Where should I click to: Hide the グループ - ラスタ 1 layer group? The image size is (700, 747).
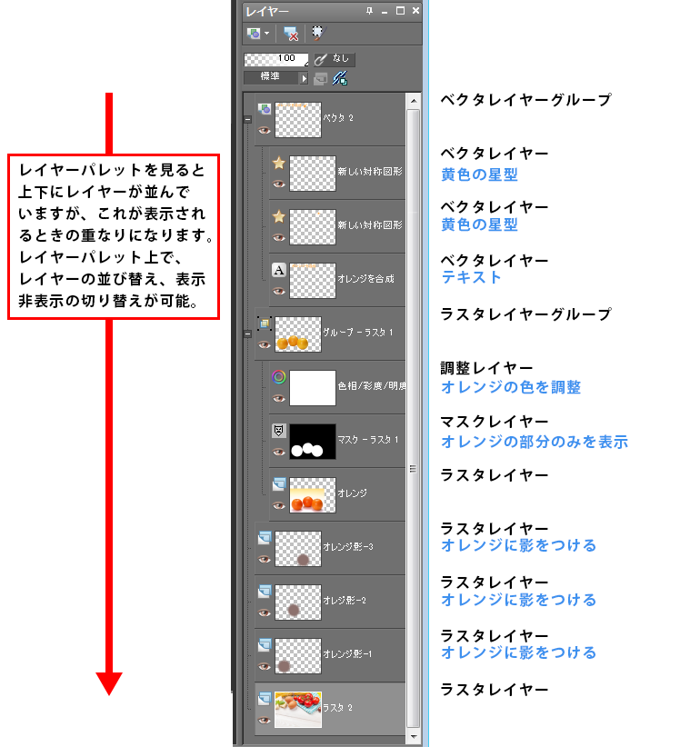[265, 344]
